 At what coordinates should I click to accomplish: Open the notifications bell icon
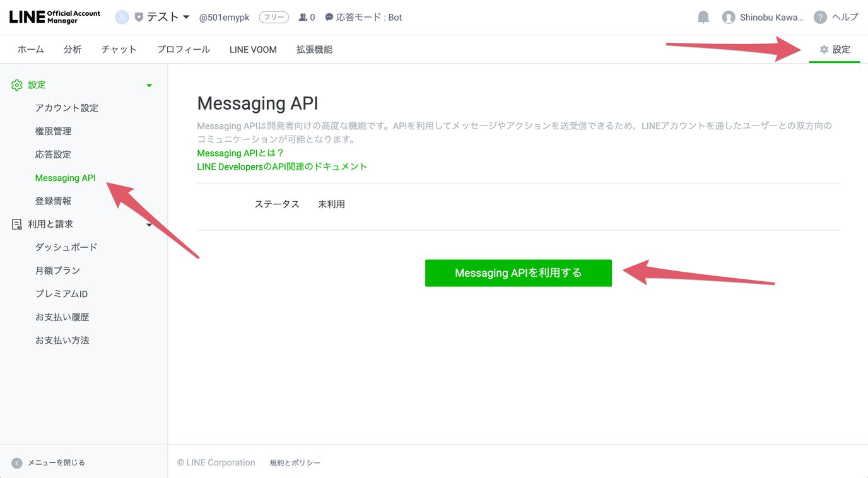coord(703,17)
